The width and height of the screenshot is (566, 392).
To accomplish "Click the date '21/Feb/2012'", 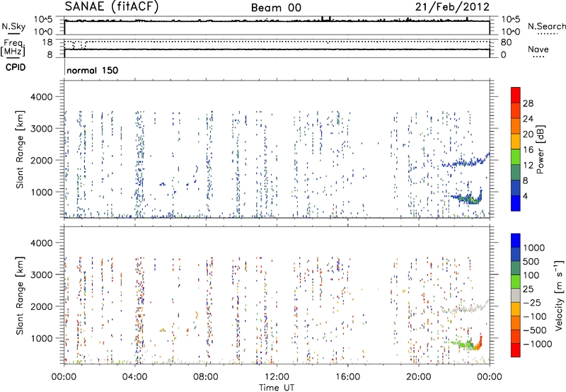I will pos(452,7).
